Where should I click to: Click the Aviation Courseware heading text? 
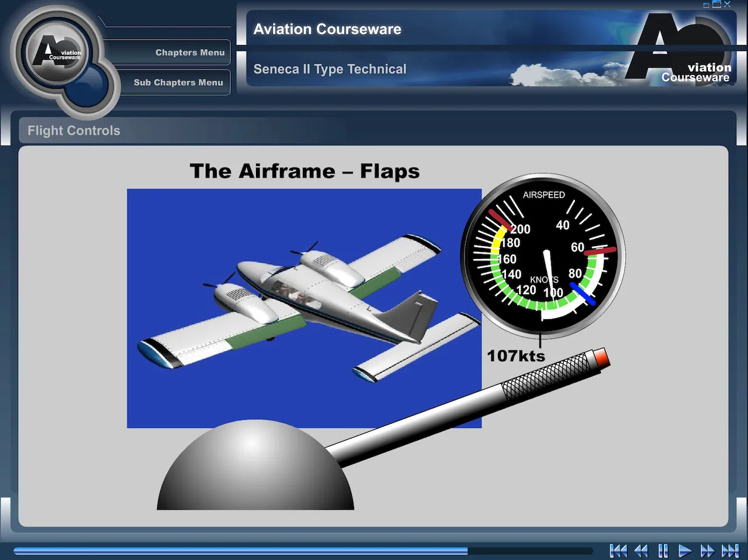click(x=327, y=29)
